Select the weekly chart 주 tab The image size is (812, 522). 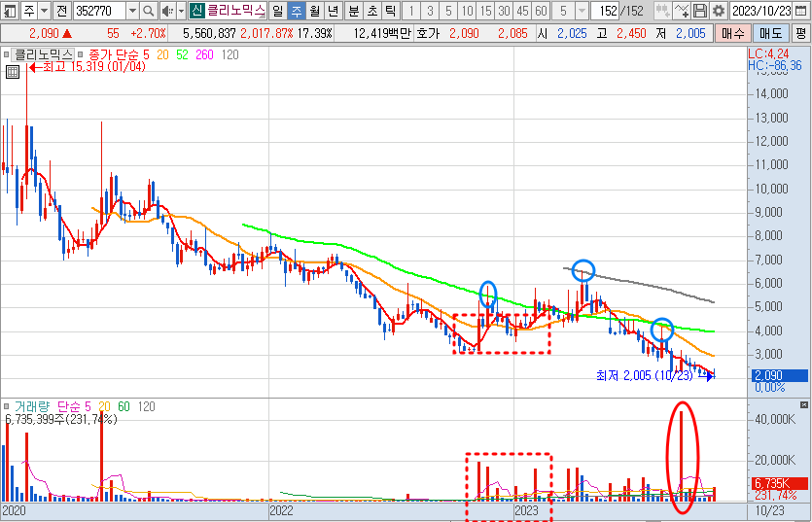point(297,11)
